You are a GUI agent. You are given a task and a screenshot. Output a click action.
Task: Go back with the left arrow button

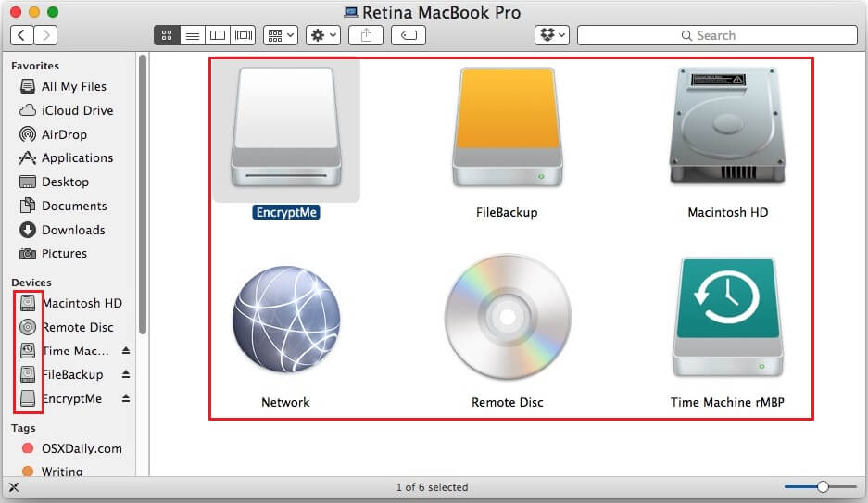coord(21,35)
